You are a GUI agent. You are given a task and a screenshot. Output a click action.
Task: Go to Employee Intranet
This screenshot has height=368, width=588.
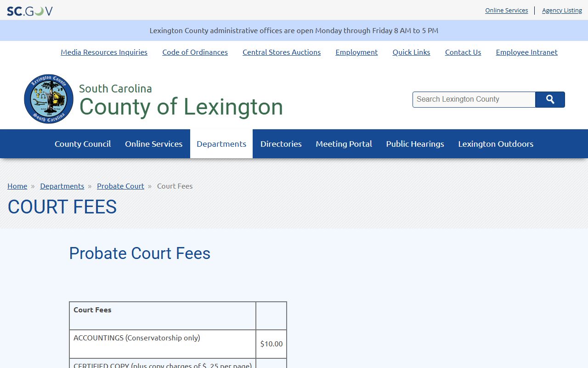click(x=527, y=52)
